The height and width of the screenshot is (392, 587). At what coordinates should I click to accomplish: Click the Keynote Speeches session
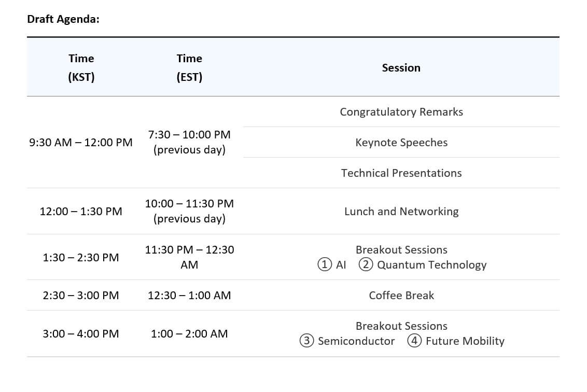coord(401,143)
